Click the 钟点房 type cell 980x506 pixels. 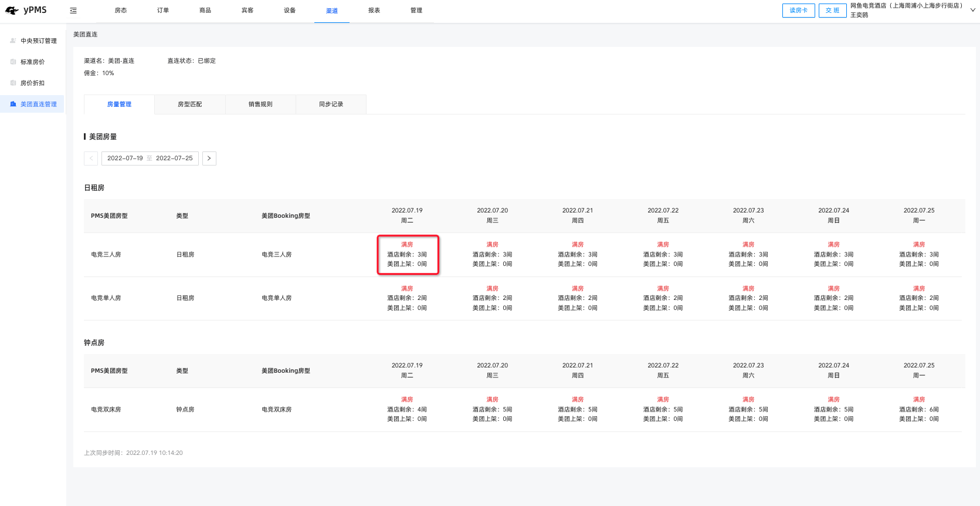(185, 410)
